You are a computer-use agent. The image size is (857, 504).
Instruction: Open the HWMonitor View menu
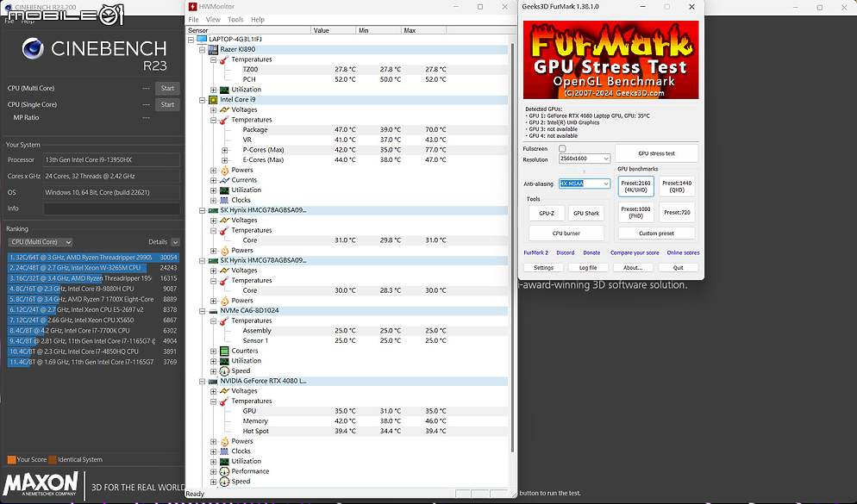point(213,20)
